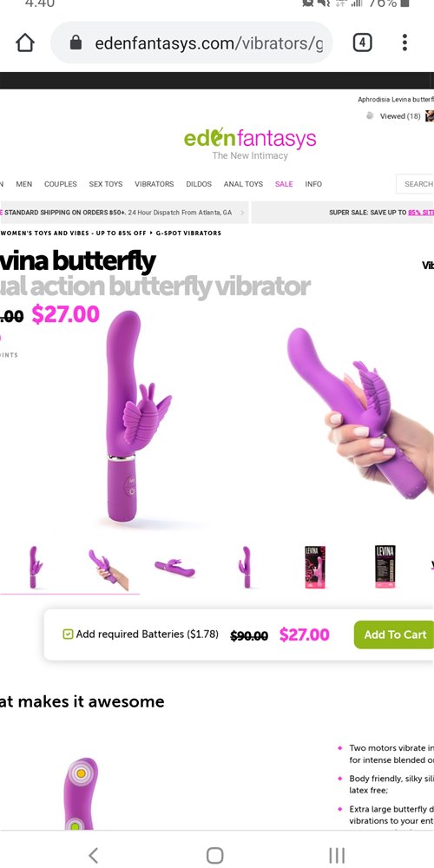Screen dimensions: 434x868
Task: Click the G-Spot Vibrators breadcrumb link
Action: (x=188, y=233)
